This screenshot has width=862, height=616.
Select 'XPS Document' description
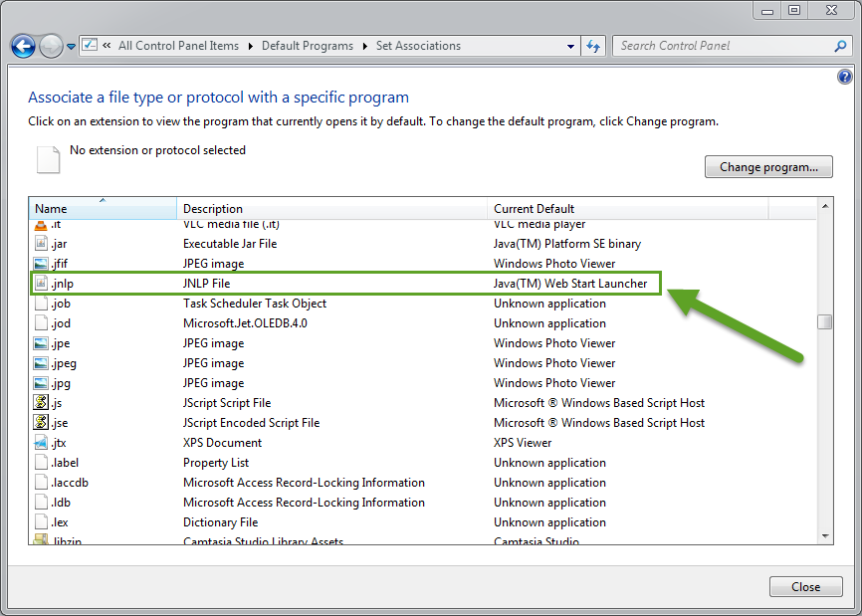[x=222, y=443]
